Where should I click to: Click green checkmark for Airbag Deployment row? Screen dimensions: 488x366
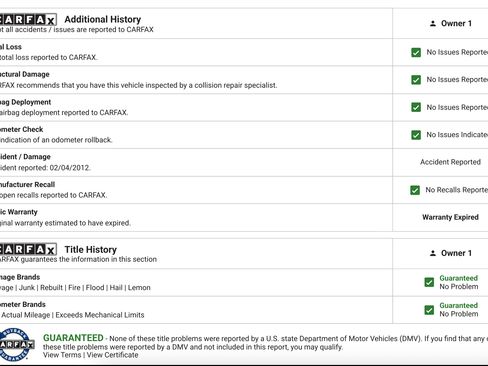(416, 107)
